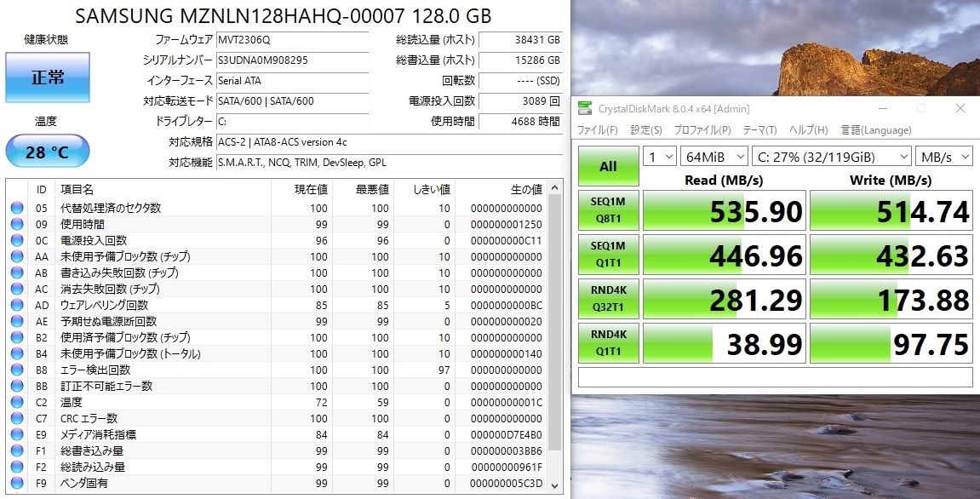Click the 446.96 read result

pos(724,255)
